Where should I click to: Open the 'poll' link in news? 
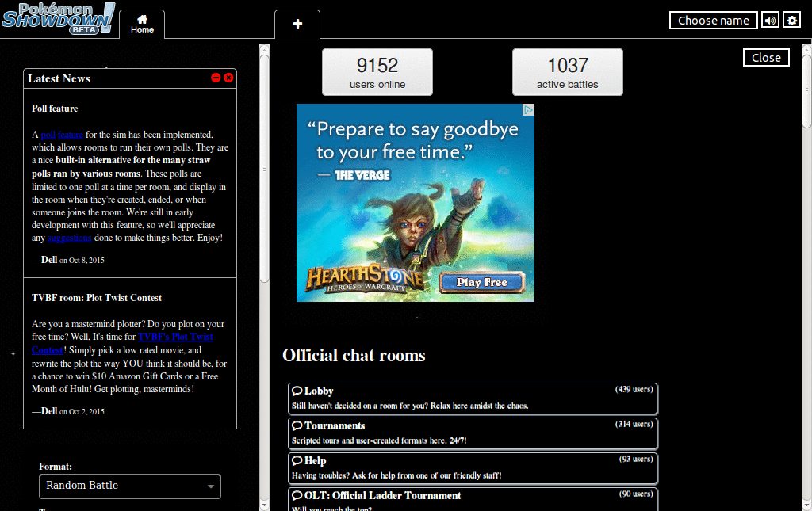coord(48,135)
